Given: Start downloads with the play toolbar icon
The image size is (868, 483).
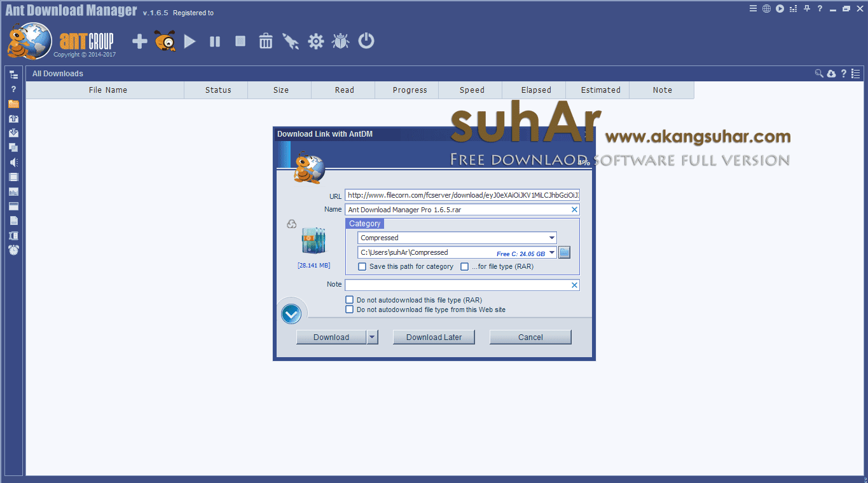Looking at the screenshot, I should point(189,42).
